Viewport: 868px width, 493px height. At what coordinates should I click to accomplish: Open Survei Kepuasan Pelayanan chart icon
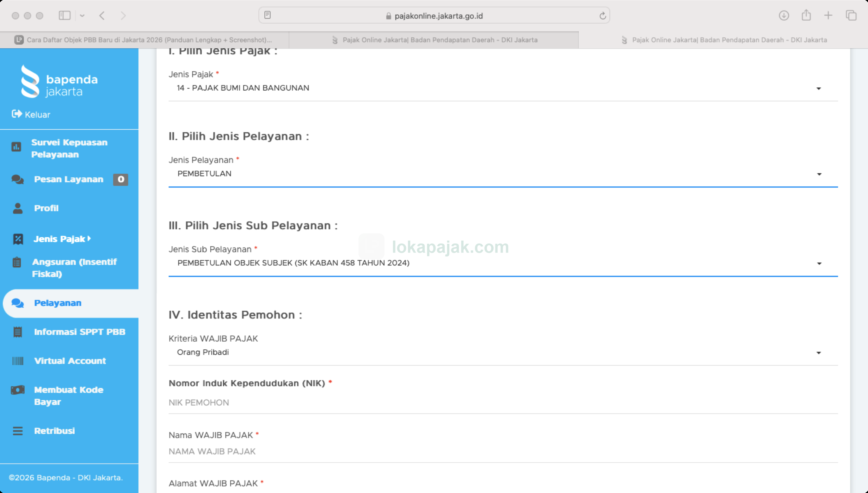pos(16,147)
